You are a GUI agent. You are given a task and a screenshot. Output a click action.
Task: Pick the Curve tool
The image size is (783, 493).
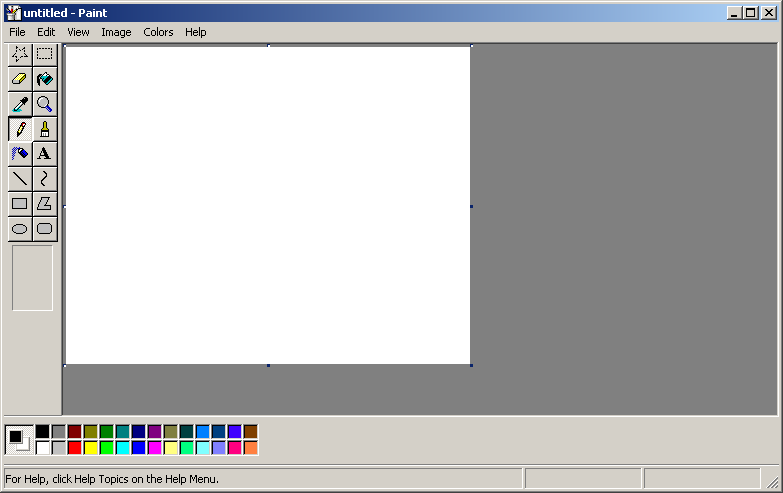point(44,179)
